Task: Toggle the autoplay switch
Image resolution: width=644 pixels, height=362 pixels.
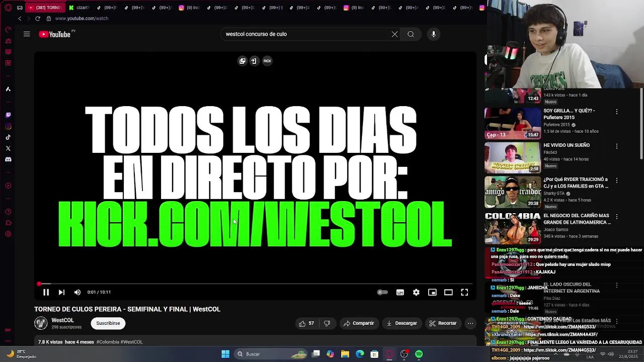Action: click(382, 292)
